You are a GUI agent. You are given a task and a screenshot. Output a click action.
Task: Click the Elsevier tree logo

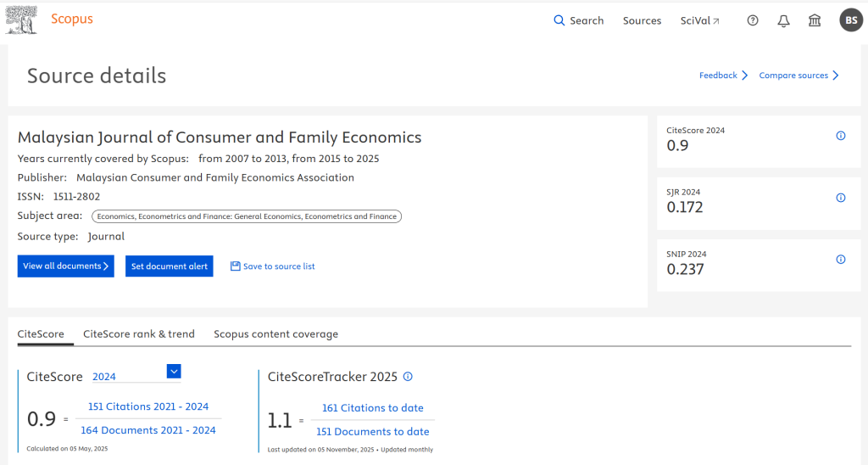click(21, 20)
